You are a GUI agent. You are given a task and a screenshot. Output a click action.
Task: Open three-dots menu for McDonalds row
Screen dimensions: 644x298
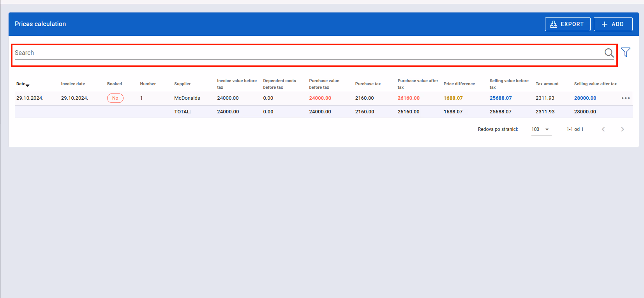click(626, 98)
